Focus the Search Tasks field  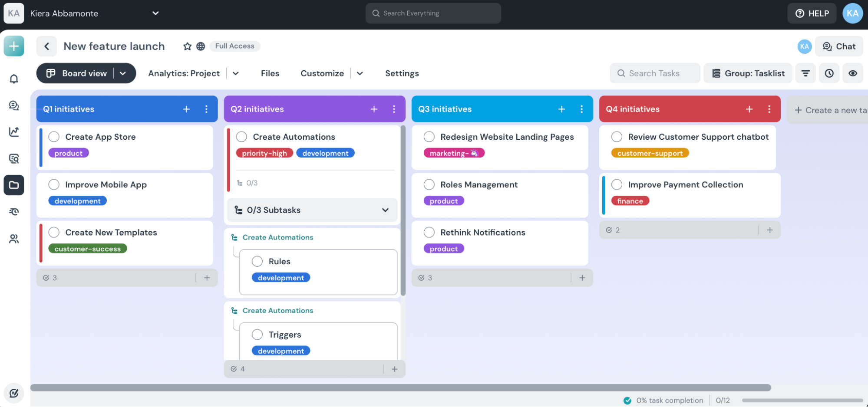click(x=655, y=73)
